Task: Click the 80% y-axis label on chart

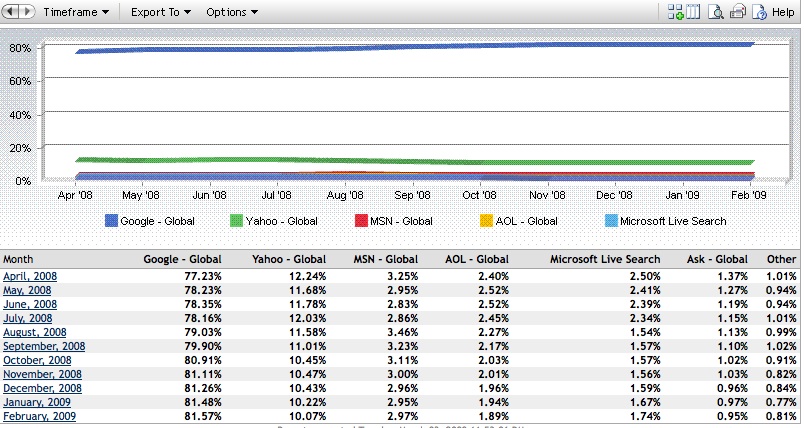Action: [x=20, y=48]
